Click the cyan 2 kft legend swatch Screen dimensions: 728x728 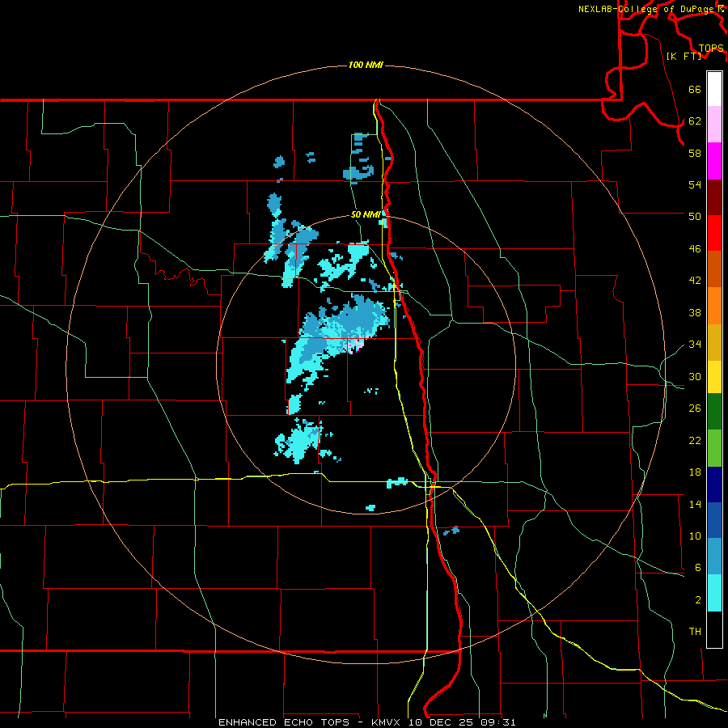click(714, 593)
